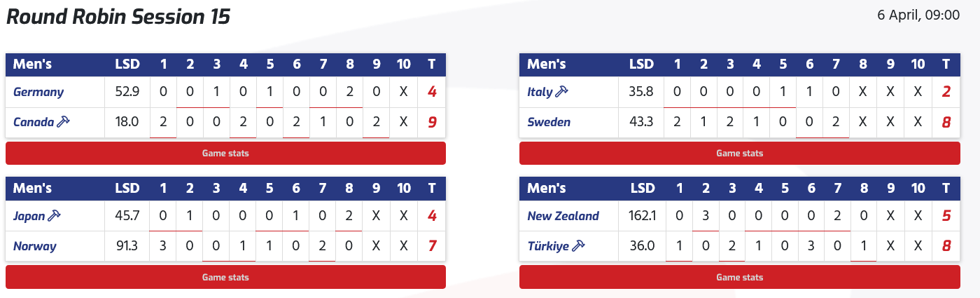Click the hammer icon next to Japan
The height and width of the screenshot is (298, 980).
pos(55,216)
